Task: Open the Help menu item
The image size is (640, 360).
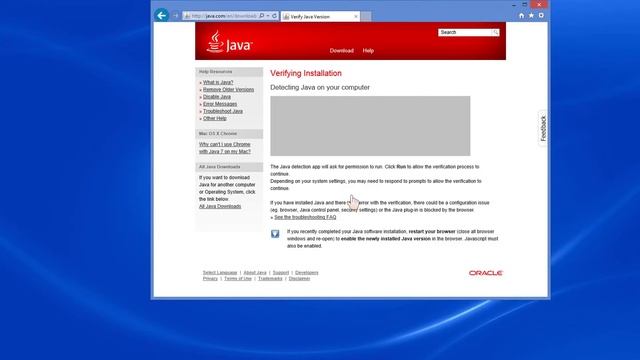Action: pos(368,51)
